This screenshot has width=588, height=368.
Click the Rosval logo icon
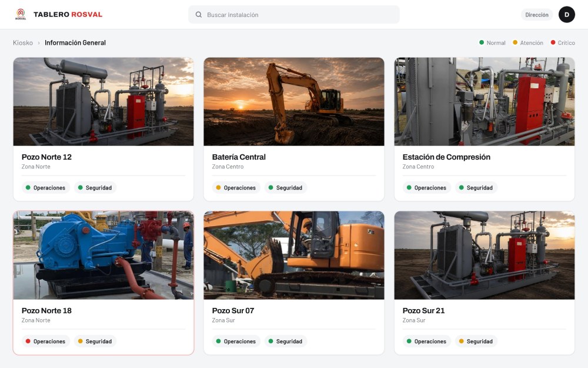click(x=21, y=14)
